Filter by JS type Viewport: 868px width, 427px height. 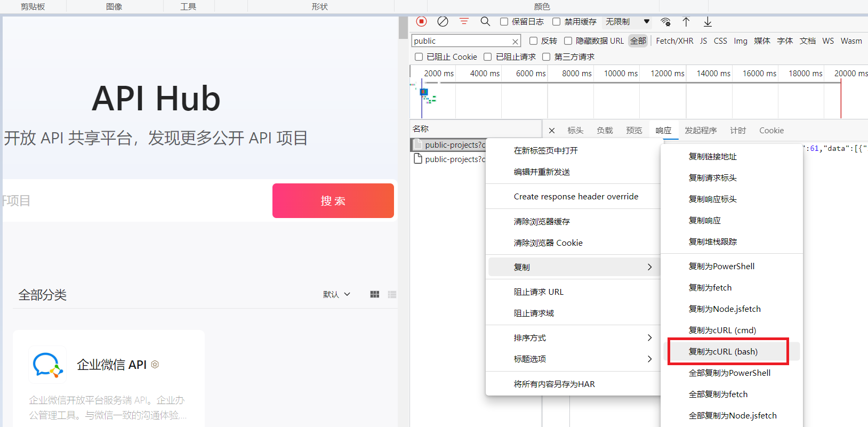703,41
